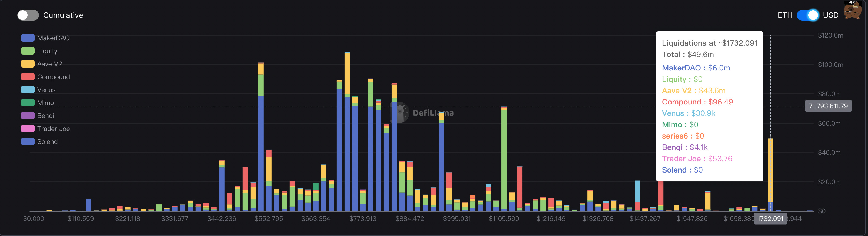Screen dimensions: 868x236
Task: Click the llama avatar icon at top right
Action: click(853, 10)
